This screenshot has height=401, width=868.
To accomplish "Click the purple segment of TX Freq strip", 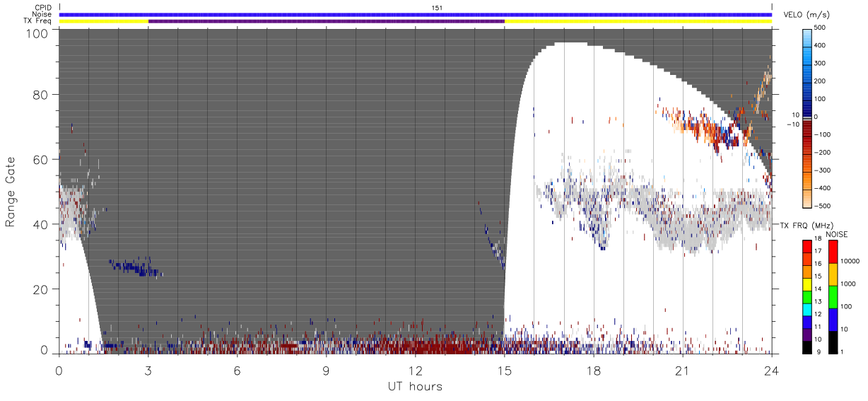I will coord(326,21).
